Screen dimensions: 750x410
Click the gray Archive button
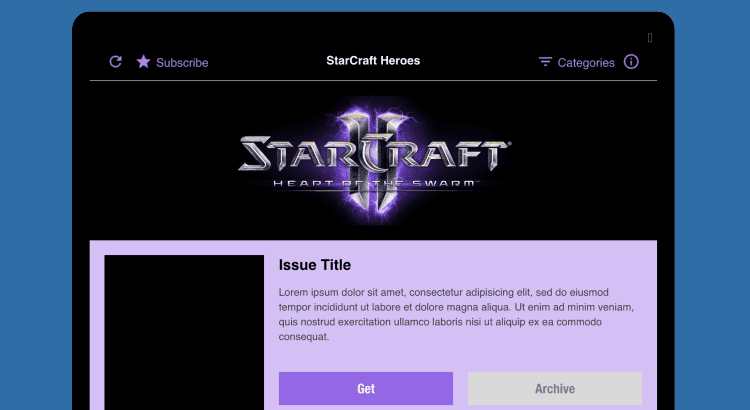(x=555, y=388)
